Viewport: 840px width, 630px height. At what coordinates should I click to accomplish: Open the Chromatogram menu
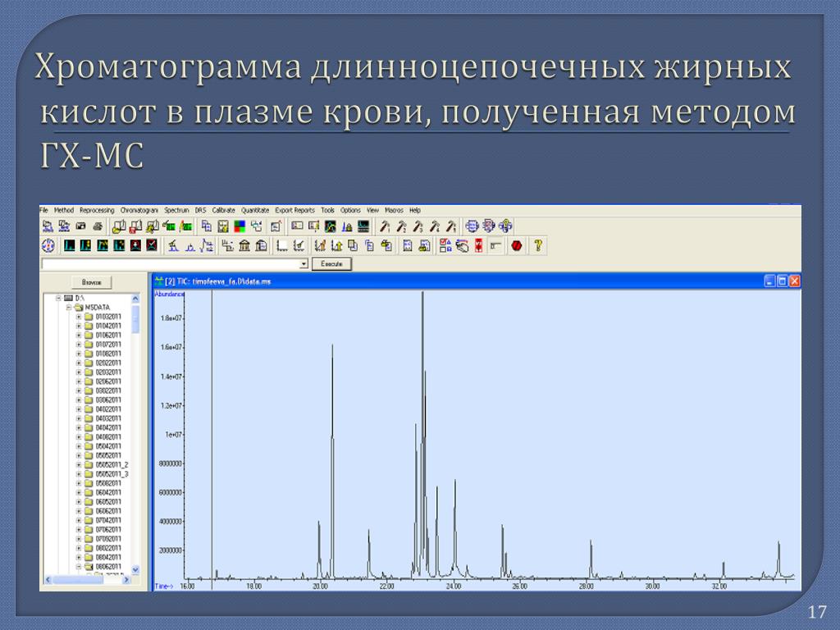coord(139,211)
